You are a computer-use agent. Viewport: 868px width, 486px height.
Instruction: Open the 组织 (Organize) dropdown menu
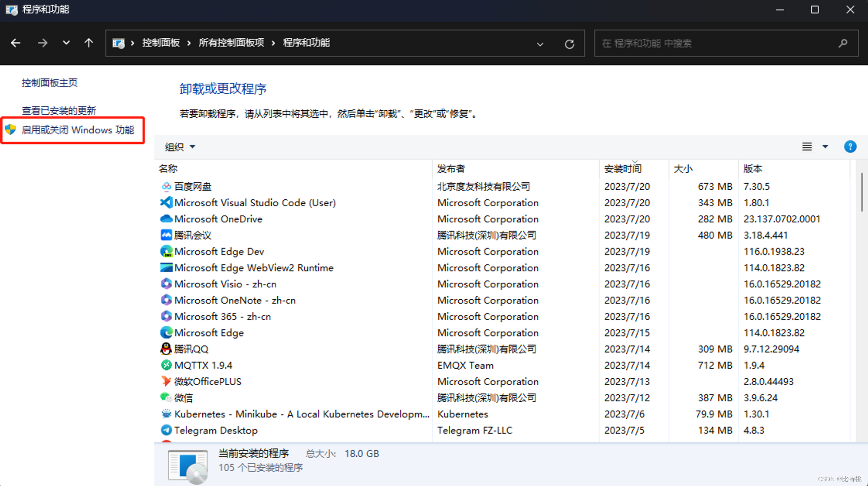coord(180,147)
